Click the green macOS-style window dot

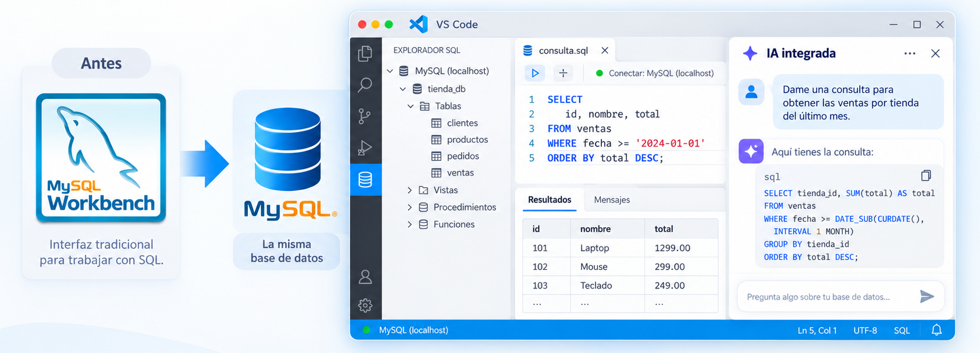pyautogui.click(x=389, y=25)
